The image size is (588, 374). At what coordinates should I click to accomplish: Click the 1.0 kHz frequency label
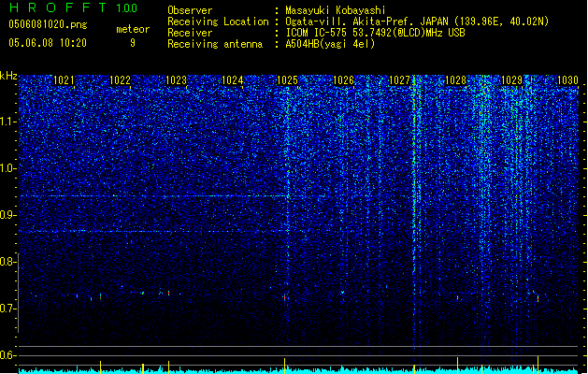point(7,168)
